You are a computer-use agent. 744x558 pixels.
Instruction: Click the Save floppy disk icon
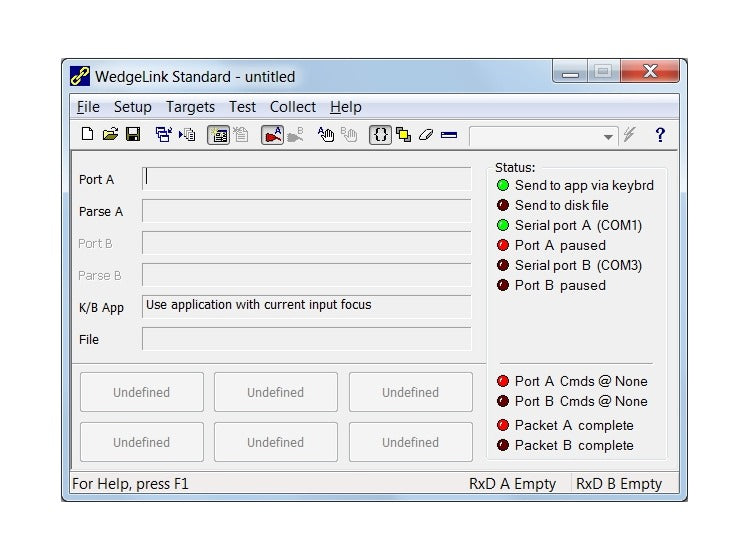132,135
